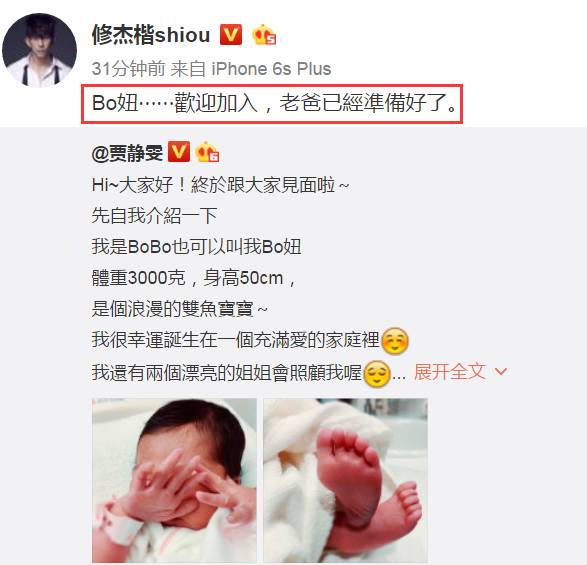Open the baby feet photo thumbnail

point(345,480)
